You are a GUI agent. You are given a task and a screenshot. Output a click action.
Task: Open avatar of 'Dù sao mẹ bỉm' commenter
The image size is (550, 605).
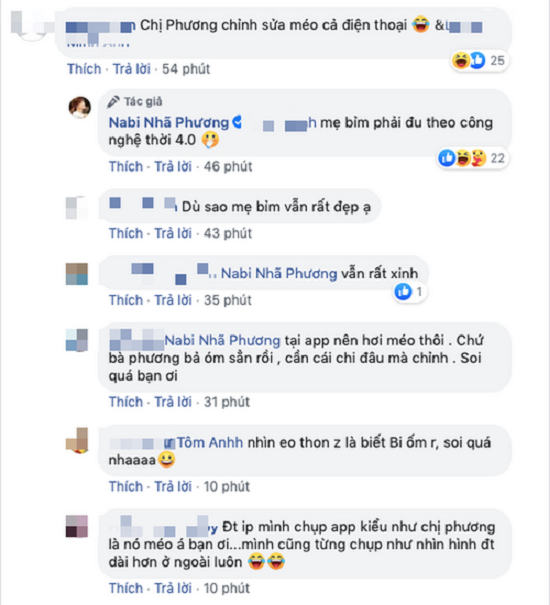pos(77,208)
